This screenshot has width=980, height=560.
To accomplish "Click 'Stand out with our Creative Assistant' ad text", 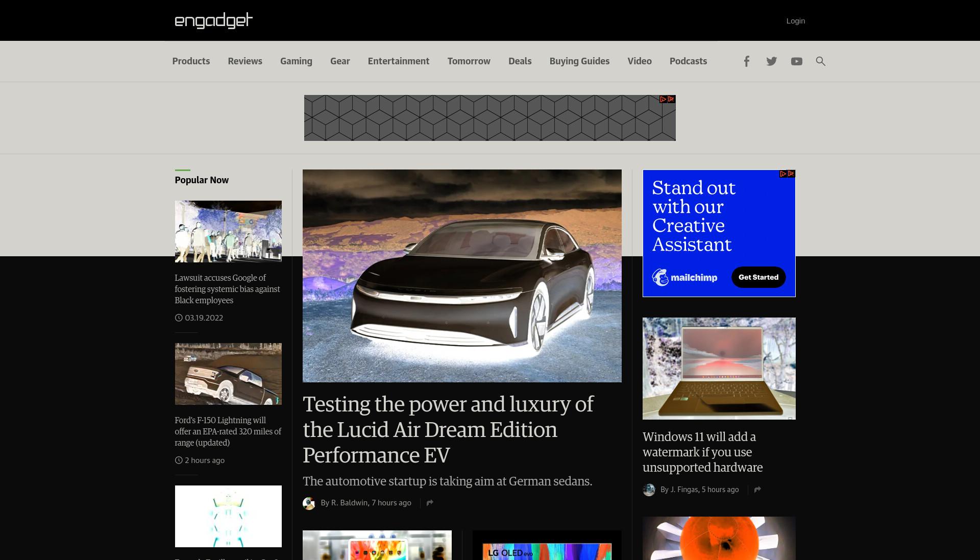I will pyautogui.click(x=694, y=216).
